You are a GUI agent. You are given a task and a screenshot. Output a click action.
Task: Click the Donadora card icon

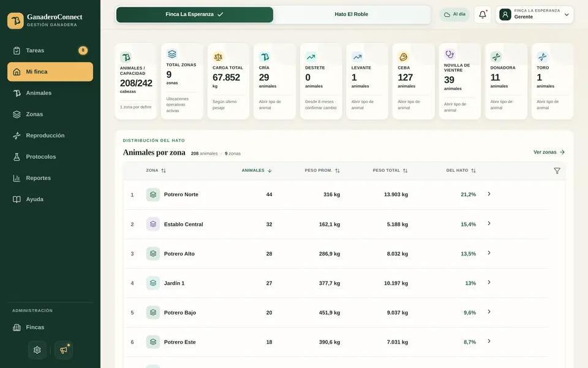(x=496, y=56)
